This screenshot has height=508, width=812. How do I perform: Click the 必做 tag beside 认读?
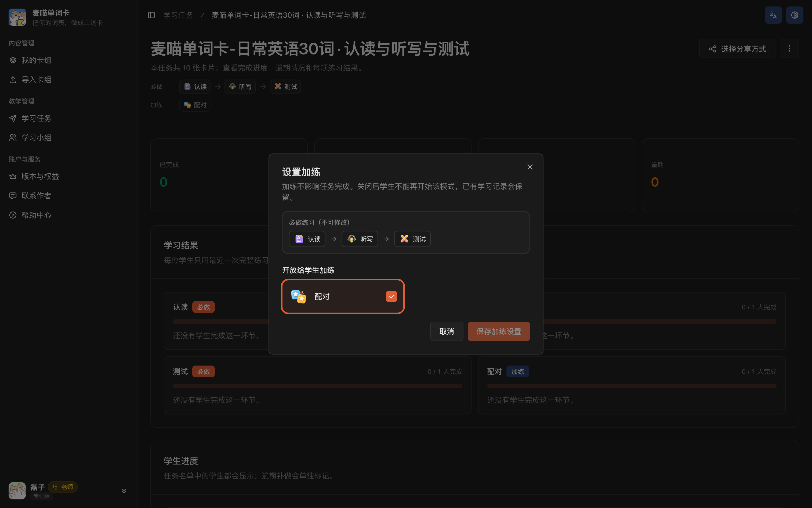203,307
